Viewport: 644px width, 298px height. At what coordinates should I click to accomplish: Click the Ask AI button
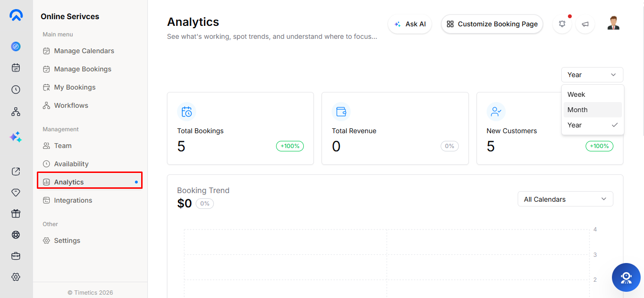pos(410,24)
